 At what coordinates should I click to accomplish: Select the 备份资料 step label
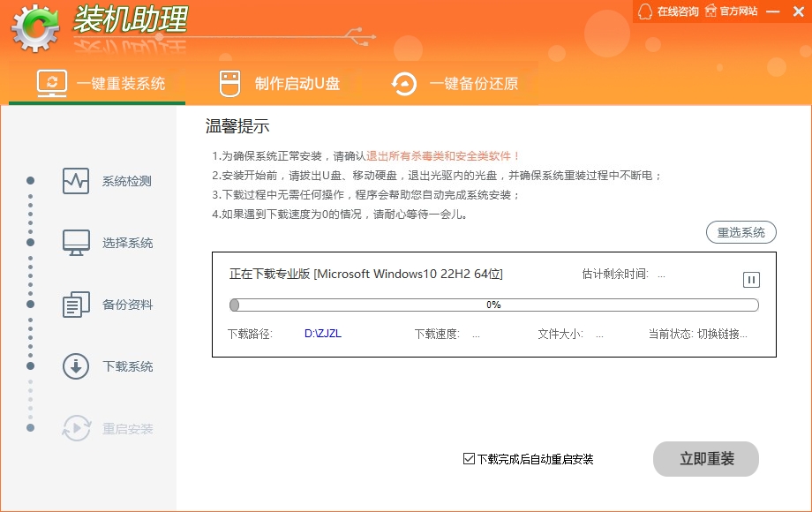(x=127, y=305)
